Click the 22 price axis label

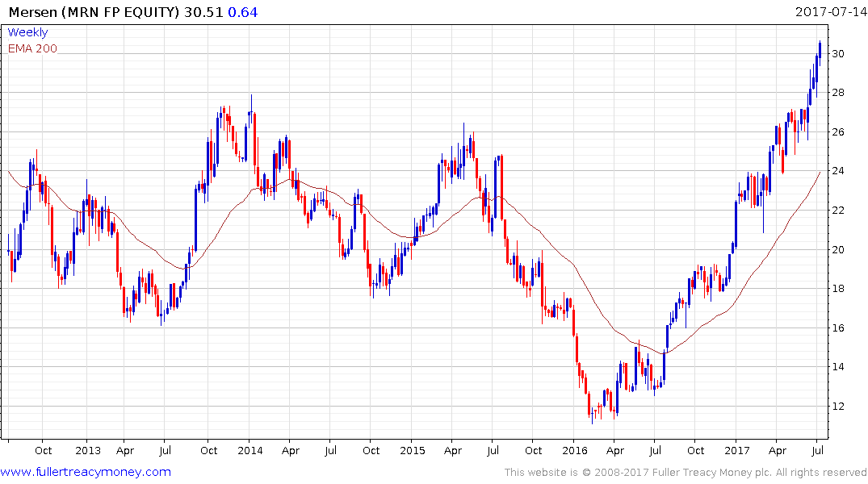tap(838, 211)
